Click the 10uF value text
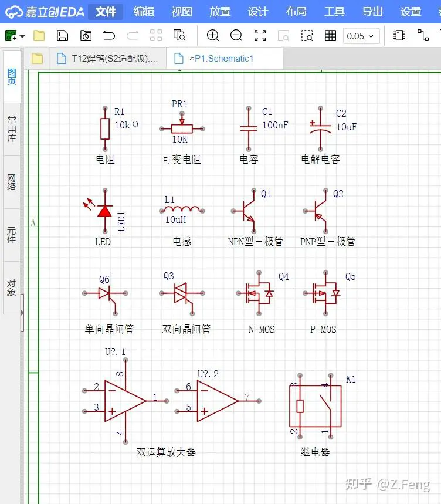This screenshot has width=441, height=504. click(346, 127)
